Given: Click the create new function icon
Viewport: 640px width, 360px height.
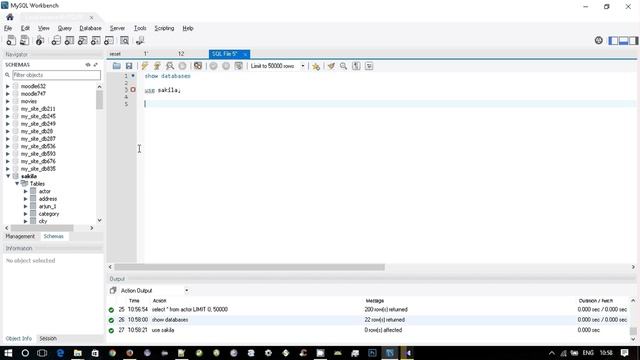Looking at the screenshot, I should [x=109, y=40].
